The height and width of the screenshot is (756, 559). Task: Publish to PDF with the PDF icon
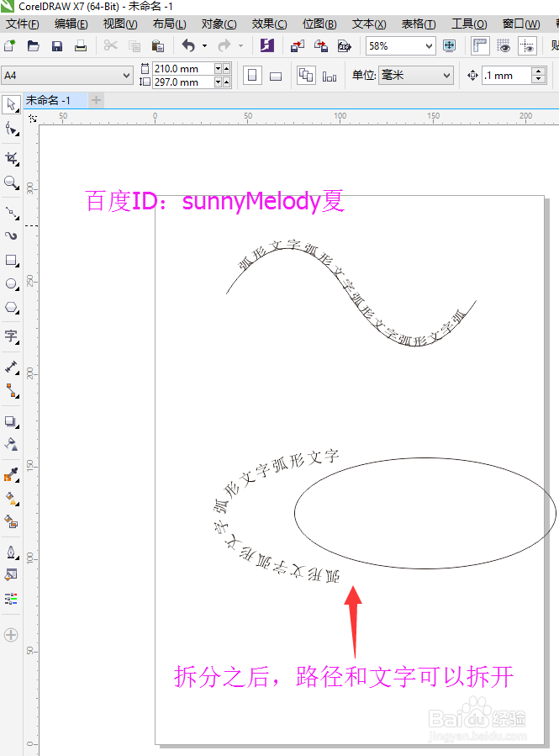tap(345, 46)
